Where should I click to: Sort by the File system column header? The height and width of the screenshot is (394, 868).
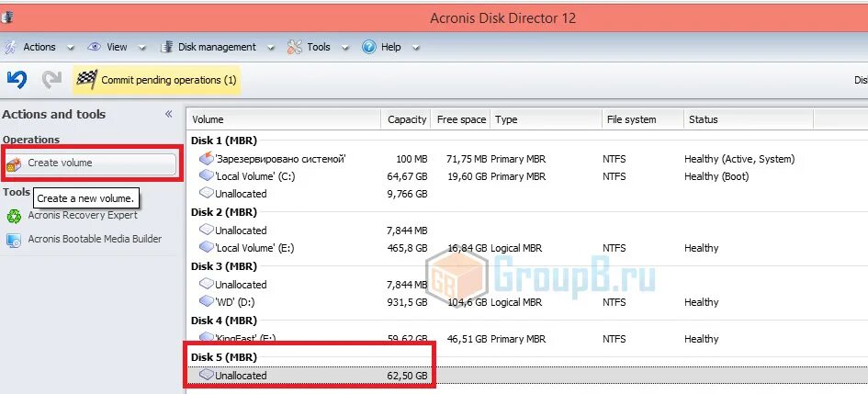click(631, 119)
